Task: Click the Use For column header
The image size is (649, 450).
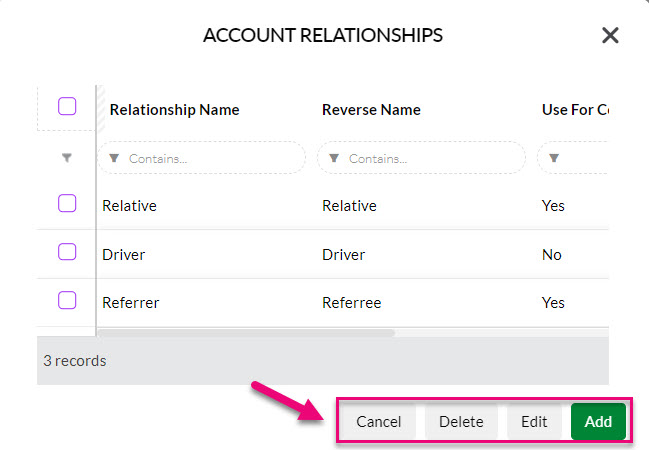Action: point(575,110)
